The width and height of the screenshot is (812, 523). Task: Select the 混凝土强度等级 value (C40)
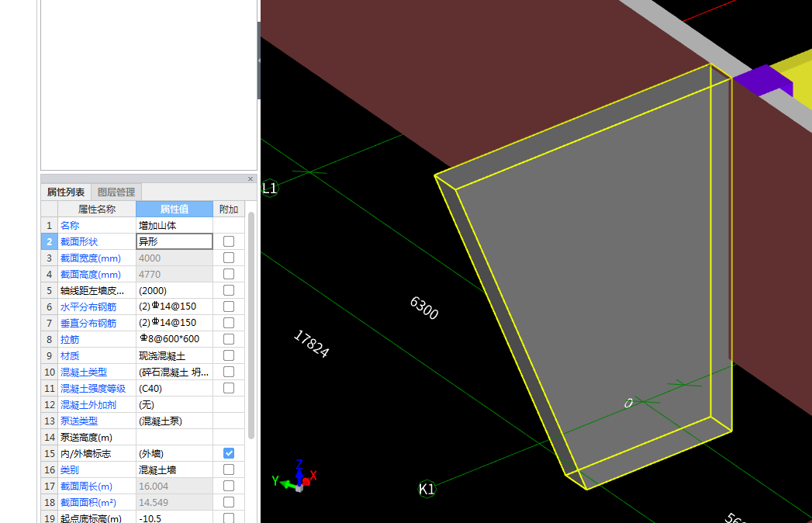[x=174, y=388]
